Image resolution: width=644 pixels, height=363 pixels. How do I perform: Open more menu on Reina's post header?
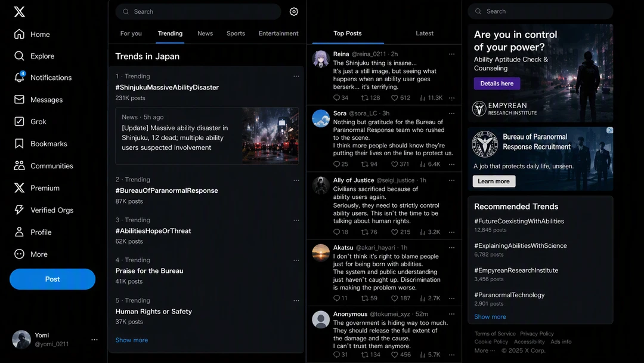(x=452, y=54)
